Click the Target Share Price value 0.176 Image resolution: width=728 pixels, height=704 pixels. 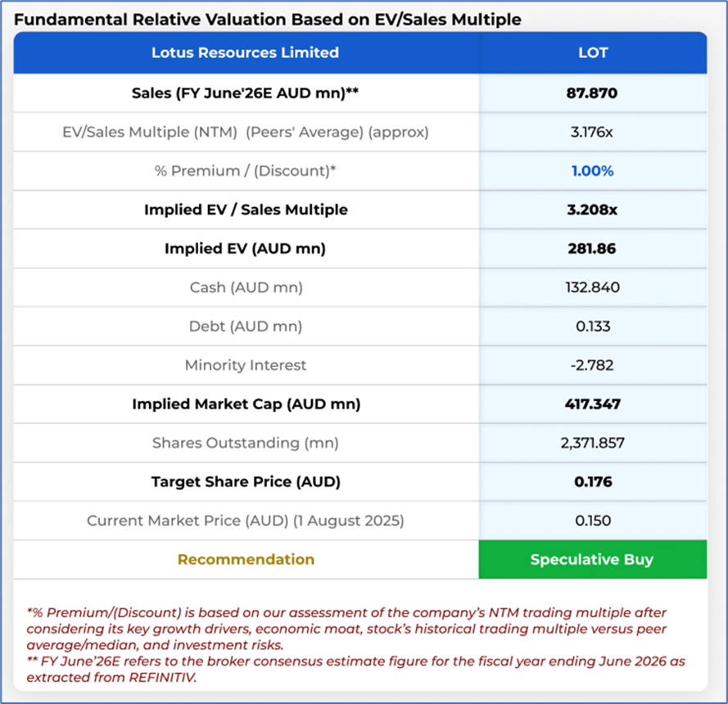pyautogui.click(x=592, y=481)
